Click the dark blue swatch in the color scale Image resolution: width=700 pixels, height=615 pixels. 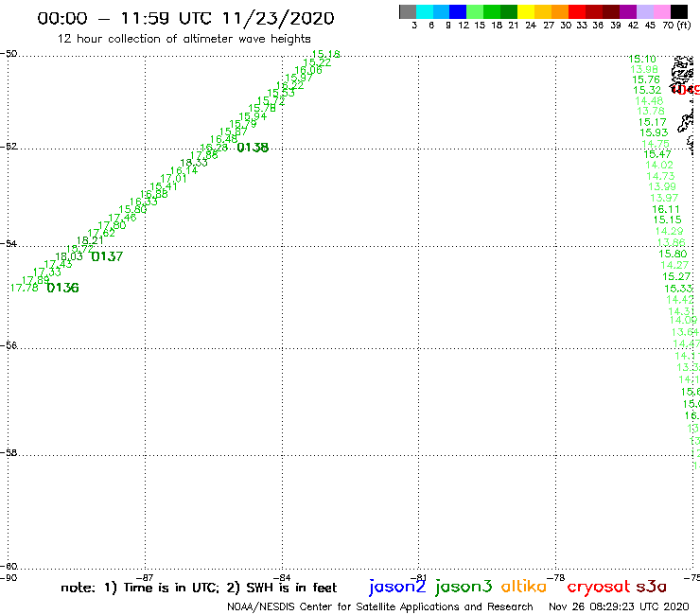point(458,11)
